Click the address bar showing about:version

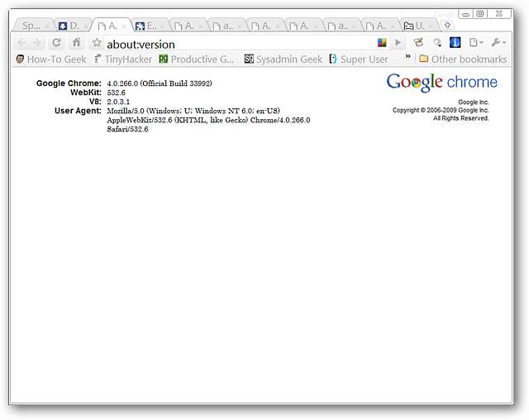pos(240,44)
